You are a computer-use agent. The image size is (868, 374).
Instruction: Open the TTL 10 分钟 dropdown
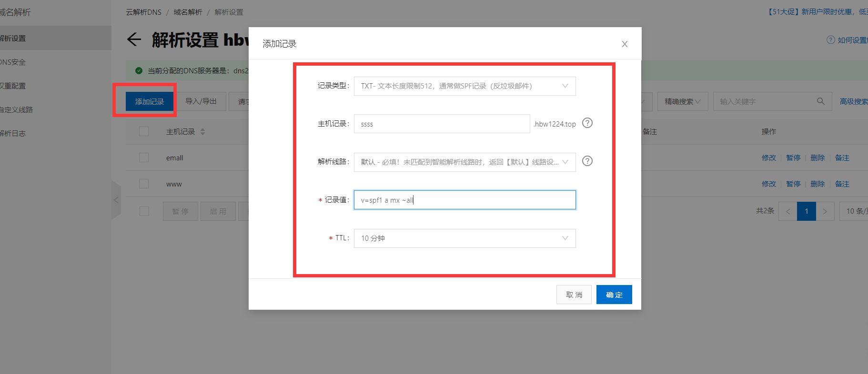pyautogui.click(x=464, y=238)
